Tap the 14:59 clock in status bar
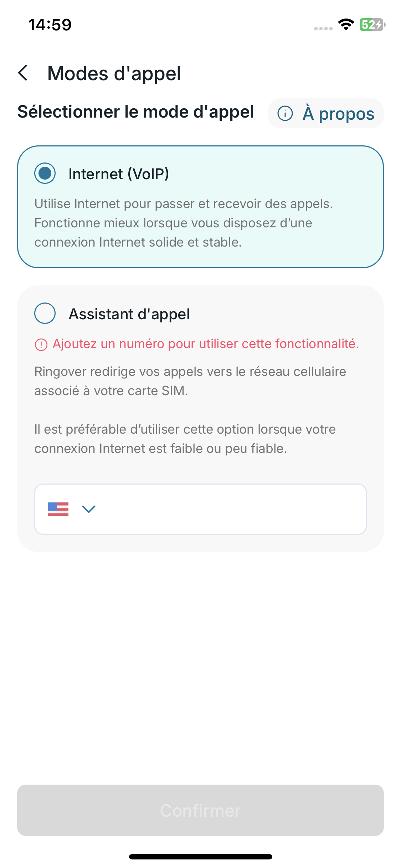Image resolution: width=401 pixels, height=868 pixels. 50,25
